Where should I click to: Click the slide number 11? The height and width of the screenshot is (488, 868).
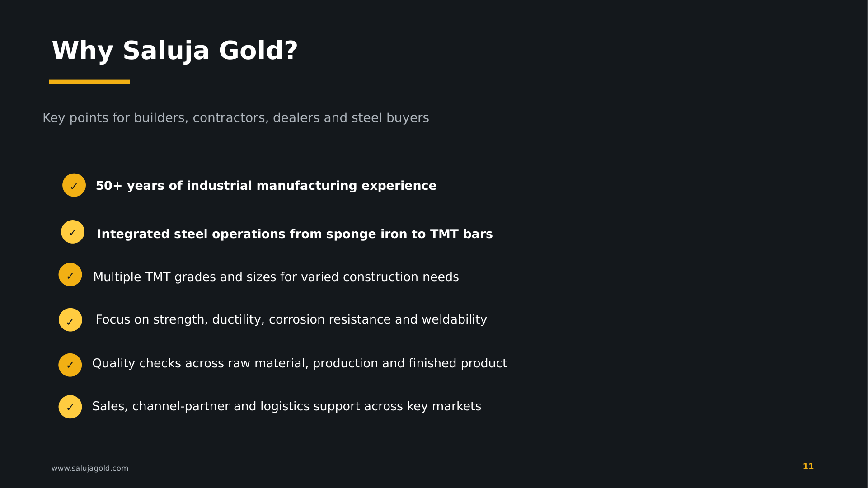coord(808,466)
